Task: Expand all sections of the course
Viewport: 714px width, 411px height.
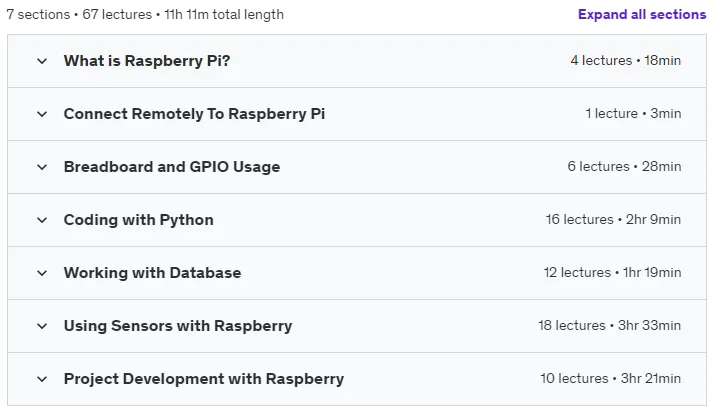Action: coord(642,15)
